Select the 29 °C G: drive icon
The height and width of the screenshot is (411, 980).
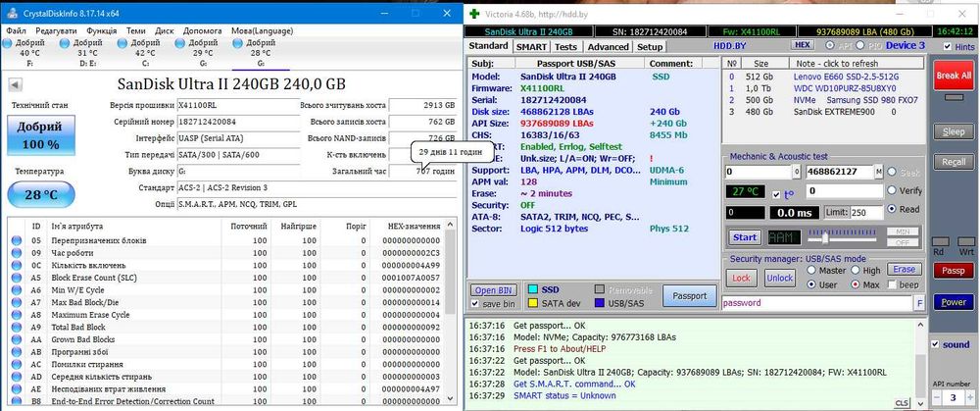[180, 43]
